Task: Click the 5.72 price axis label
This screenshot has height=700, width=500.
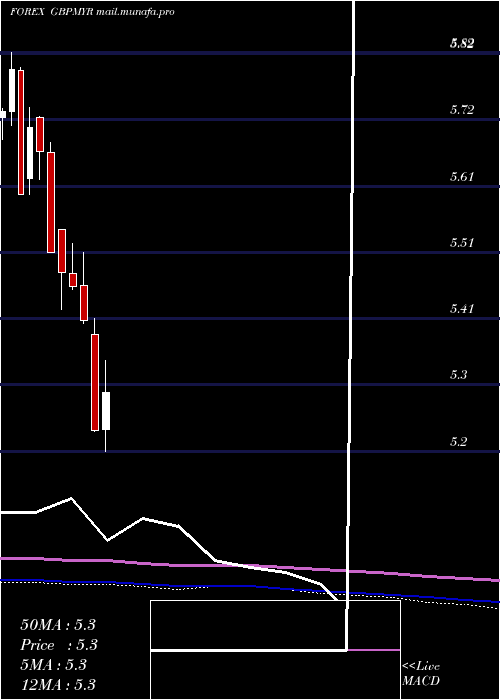Action: coord(462,109)
